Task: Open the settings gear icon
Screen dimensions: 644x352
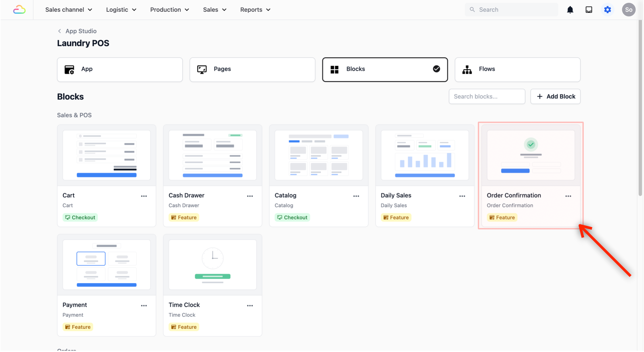Action: 608,10
